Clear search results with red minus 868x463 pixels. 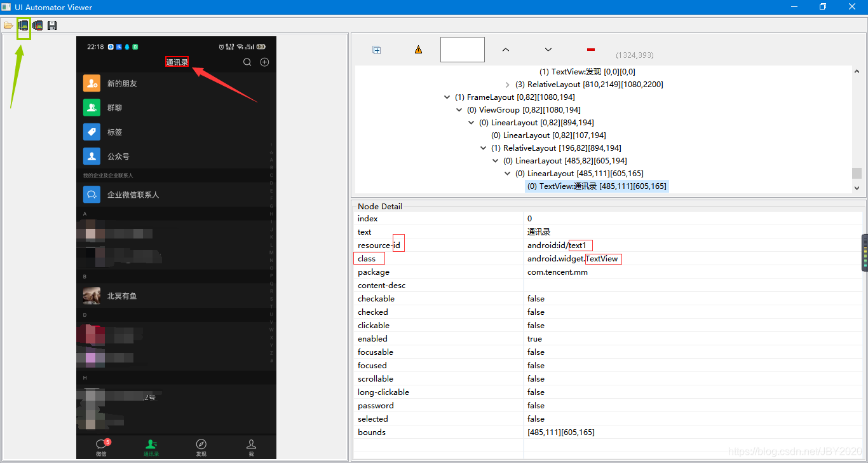pyautogui.click(x=591, y=49)
